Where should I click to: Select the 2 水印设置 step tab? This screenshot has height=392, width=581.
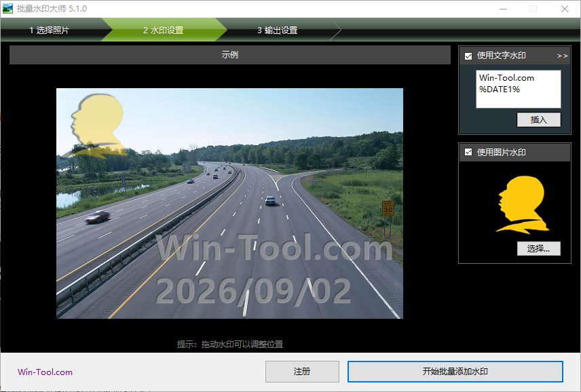tap(164, 30)
